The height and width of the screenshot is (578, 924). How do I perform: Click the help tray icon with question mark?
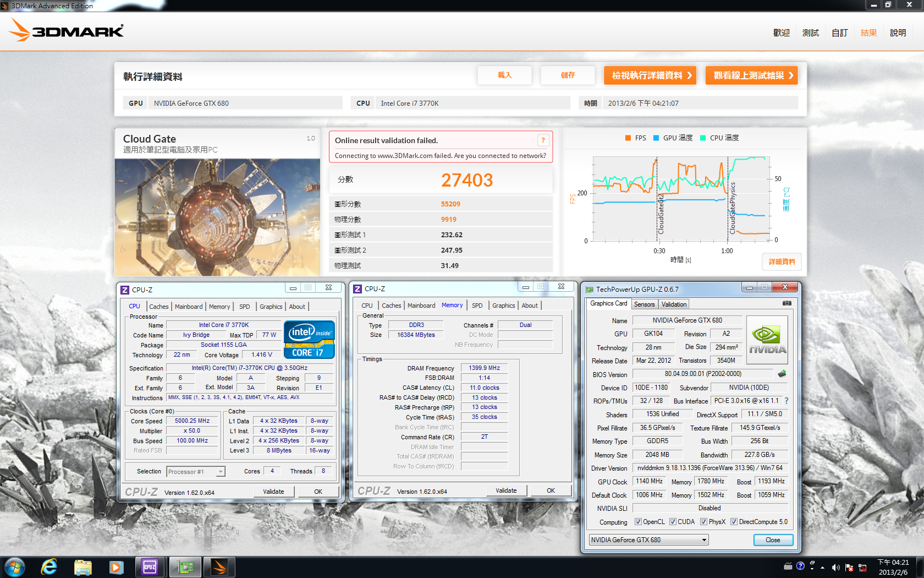pos(800,566)
